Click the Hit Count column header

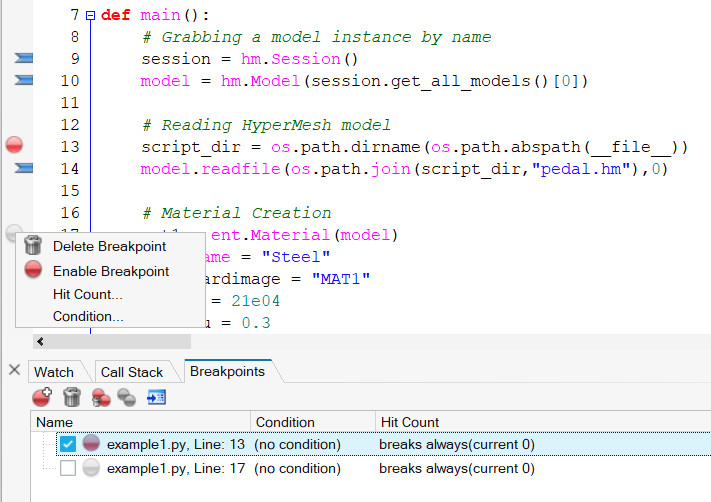408,422
